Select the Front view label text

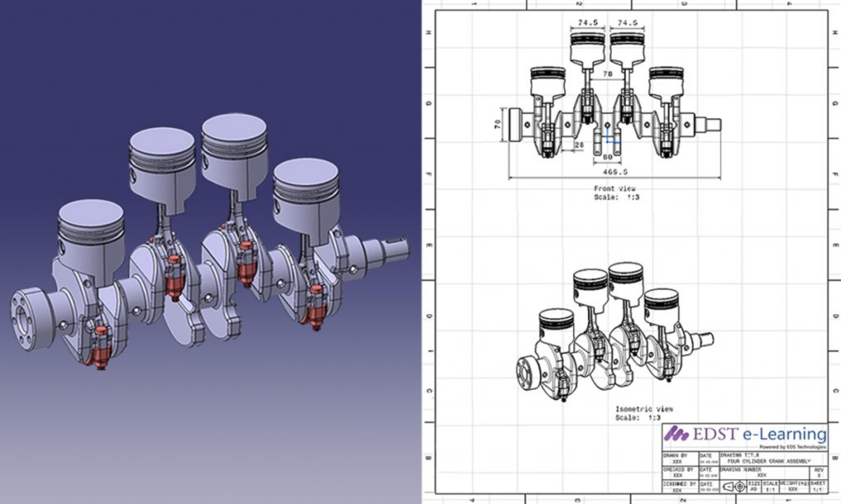click(x=614, y=188)
